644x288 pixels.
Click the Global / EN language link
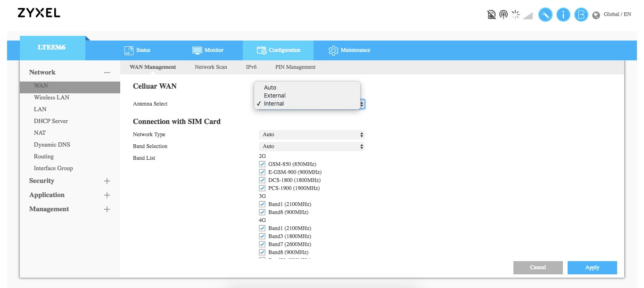click(x=617, y=15)
